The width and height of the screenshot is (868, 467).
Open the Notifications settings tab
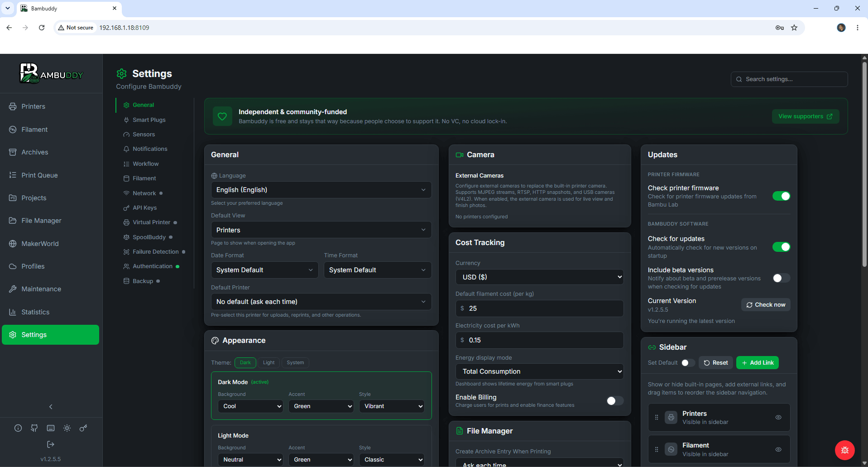(150, 149)
